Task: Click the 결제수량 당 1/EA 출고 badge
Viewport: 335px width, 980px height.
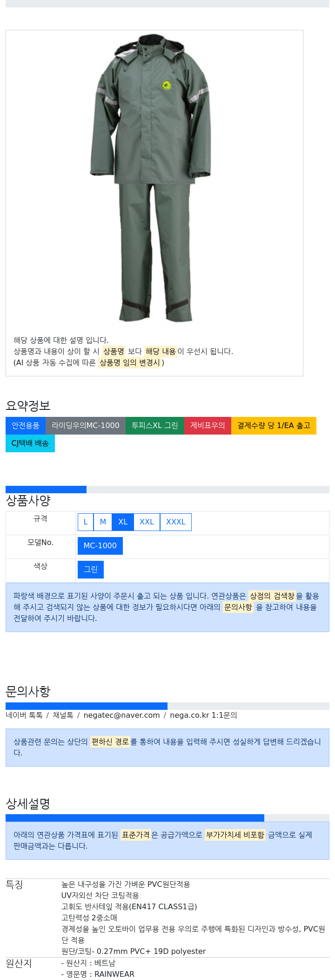Action: tap(274, 426)
